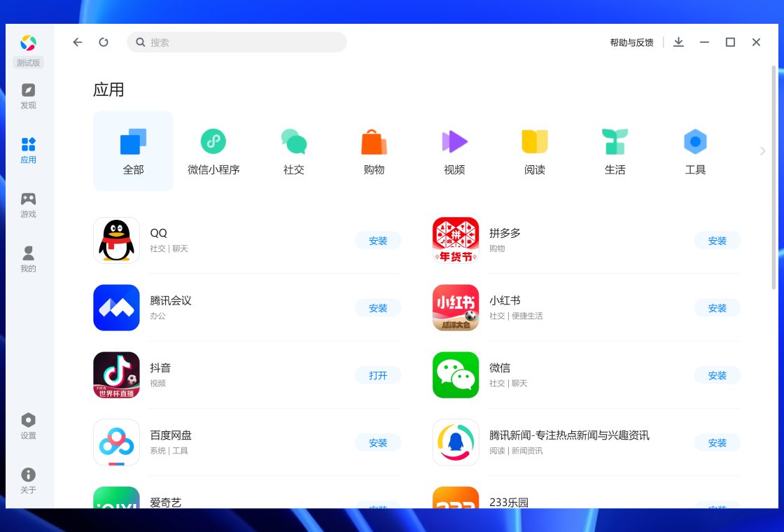Open the 爱奇艺 app title text
This screenshot has height=532, width=784.
165,503
